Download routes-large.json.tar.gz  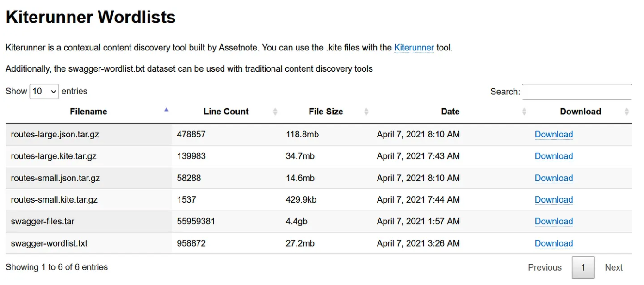tap(554, 135)
